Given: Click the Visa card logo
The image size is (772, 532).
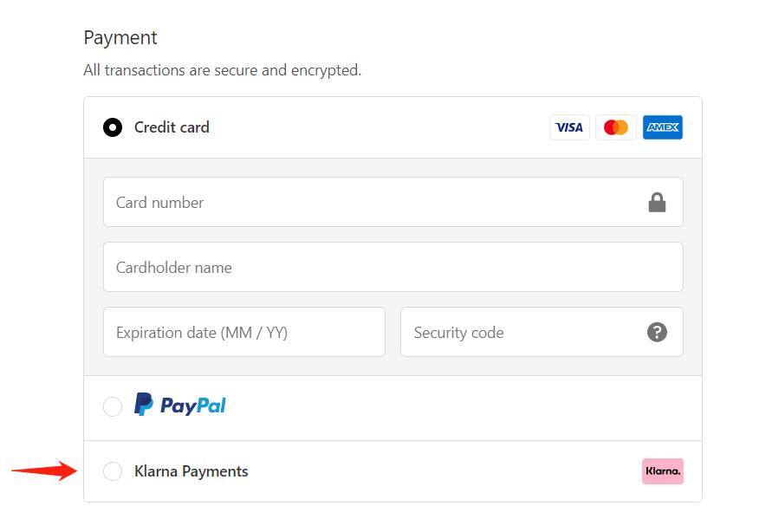Looking at the screenshot, I should click(x=569, y=127).
